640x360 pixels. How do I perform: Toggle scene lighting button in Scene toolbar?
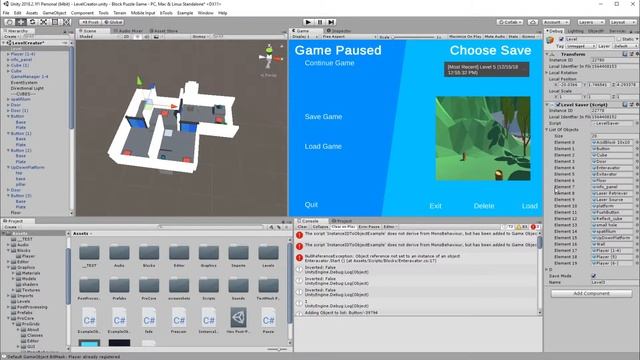point(138,37)
